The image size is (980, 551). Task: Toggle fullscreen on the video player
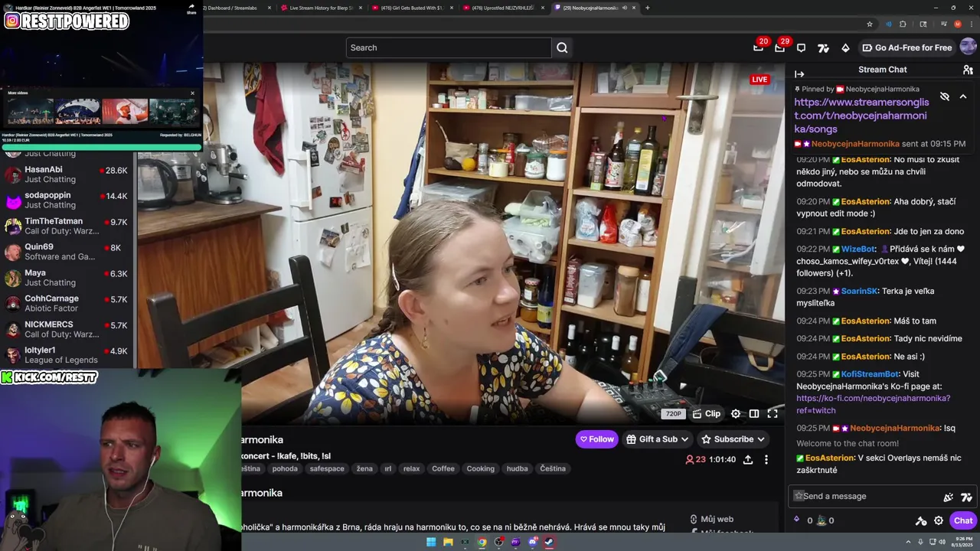[773, 413]
